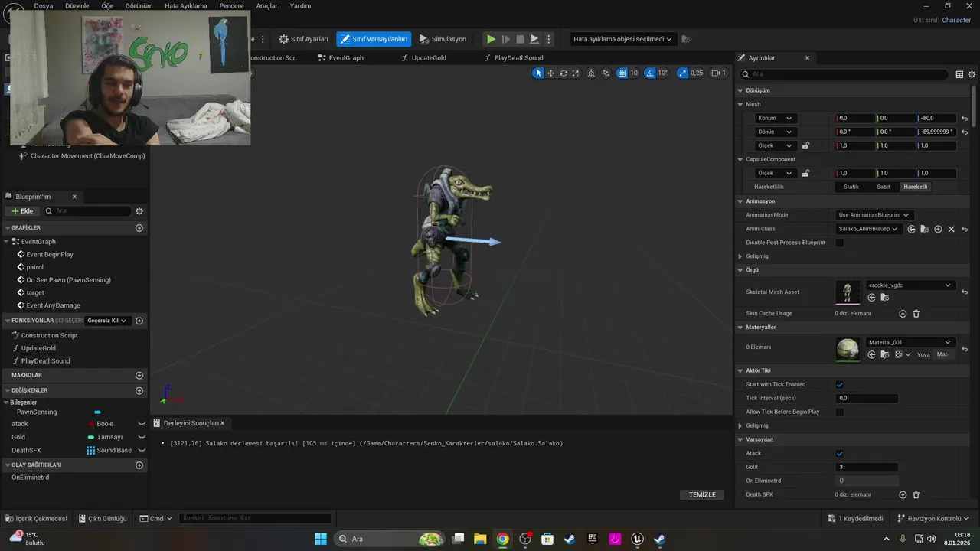This screenshot has height=551, width=980.
Task: Switch to the EventGraph tab
Action: pos(341,58)
